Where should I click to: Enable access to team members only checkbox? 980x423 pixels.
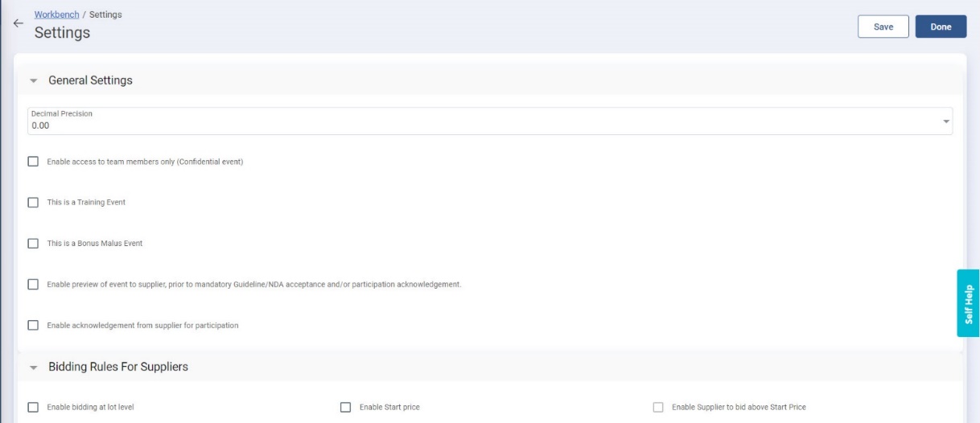coord(33,162)
